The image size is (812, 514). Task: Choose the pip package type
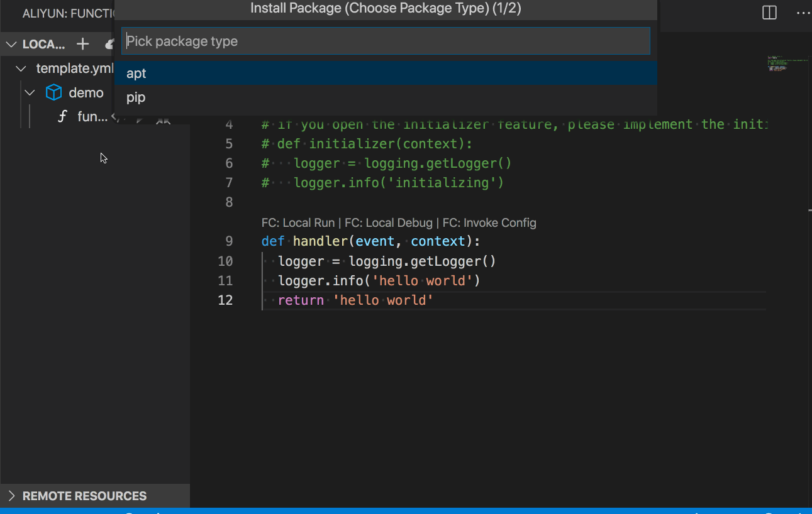pyautogui.click(x=386, y=97)
